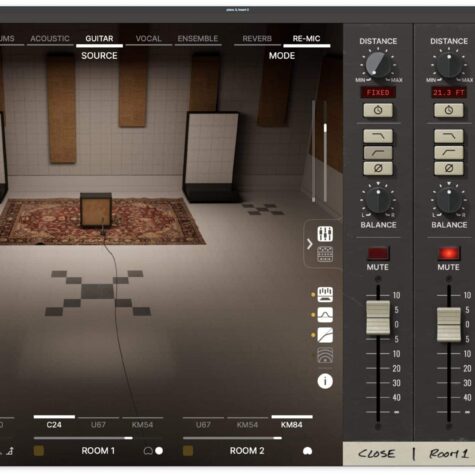Click the Balance knob on the Close channel
Viewport: 475px width, 475px height.
tap(378, 200)
